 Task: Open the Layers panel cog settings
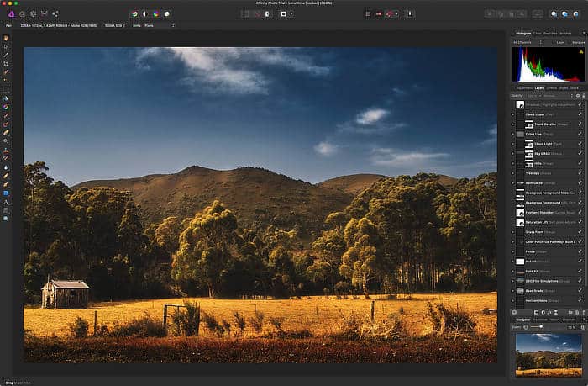(578, 96)
